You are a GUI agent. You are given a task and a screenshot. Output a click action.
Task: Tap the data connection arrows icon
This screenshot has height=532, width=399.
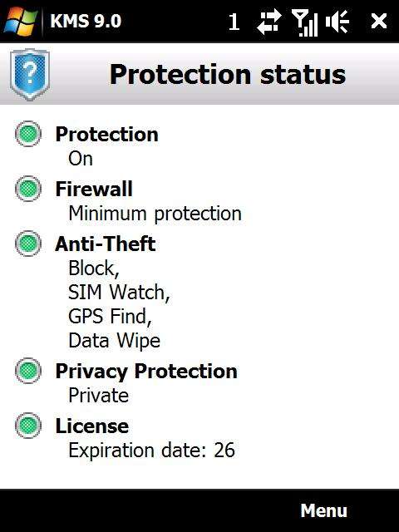click(x=269, y=22)
